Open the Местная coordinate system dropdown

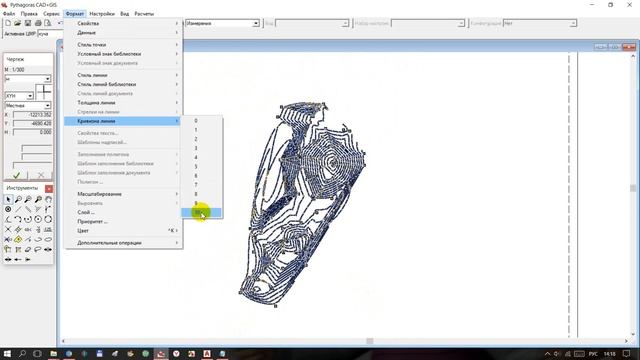[x=47, y=106]
